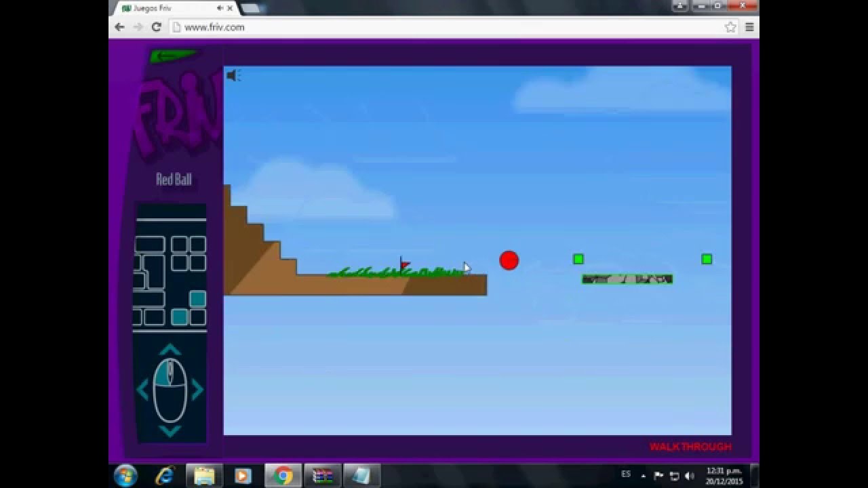Click the network icon in system tray

[674, 476]
